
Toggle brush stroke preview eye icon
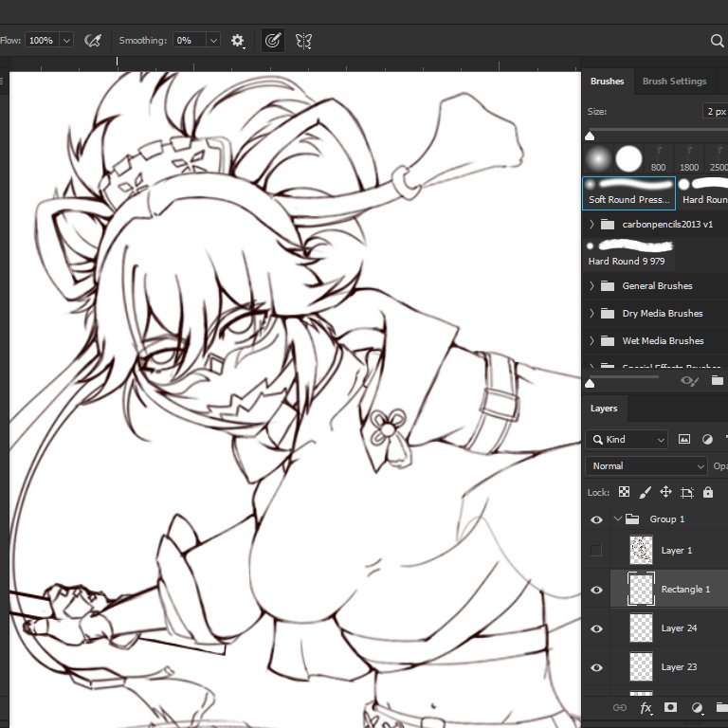(689, 381)
